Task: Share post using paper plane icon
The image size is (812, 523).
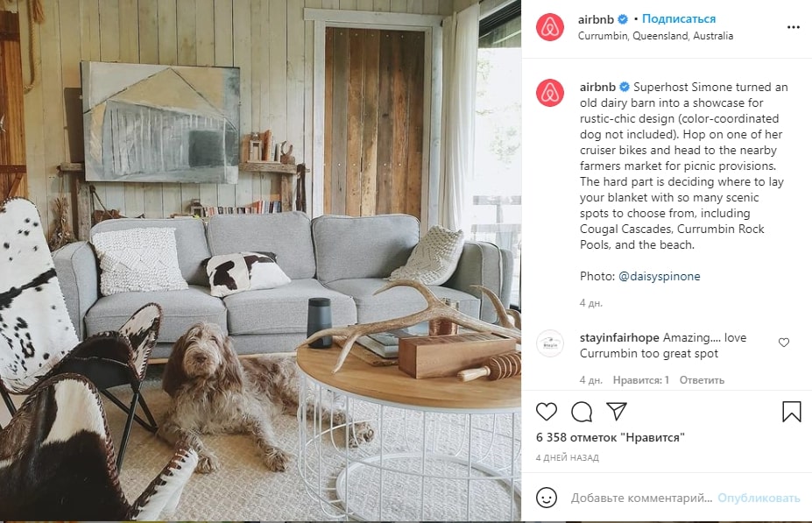Action: pyautogui.click(x=617, y=411)
